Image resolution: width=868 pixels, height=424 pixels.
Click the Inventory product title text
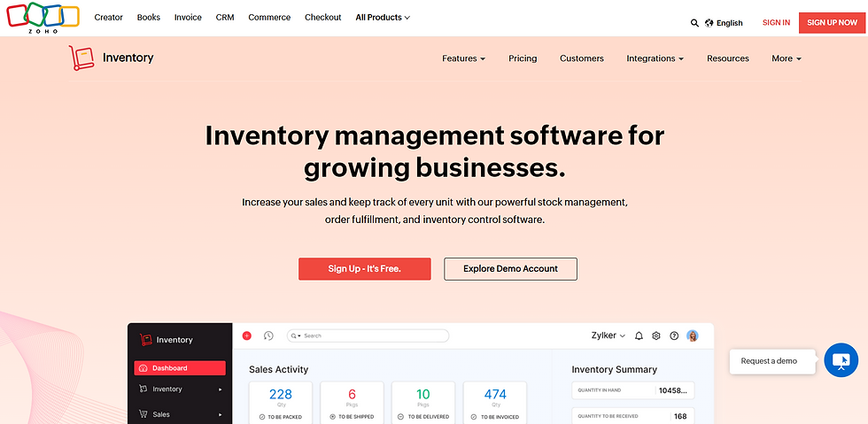pyautogui.click(x=128, y=58)
